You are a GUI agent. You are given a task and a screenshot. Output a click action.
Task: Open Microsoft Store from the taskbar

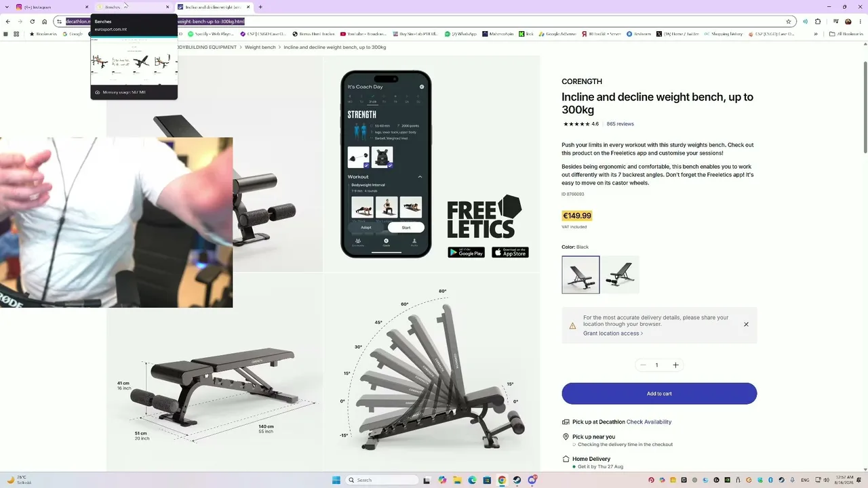click(487, 480)
